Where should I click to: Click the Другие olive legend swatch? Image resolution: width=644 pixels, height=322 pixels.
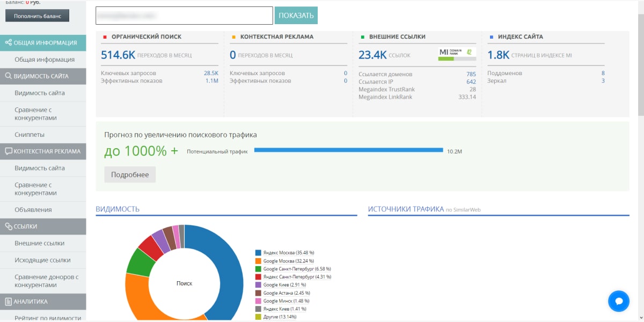click(x=258, y=317)
